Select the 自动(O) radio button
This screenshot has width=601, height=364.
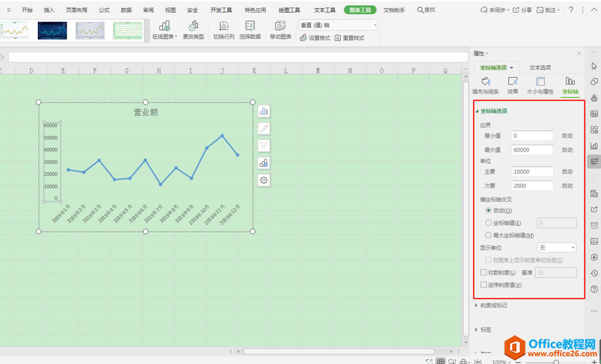[x=488, y=210]
